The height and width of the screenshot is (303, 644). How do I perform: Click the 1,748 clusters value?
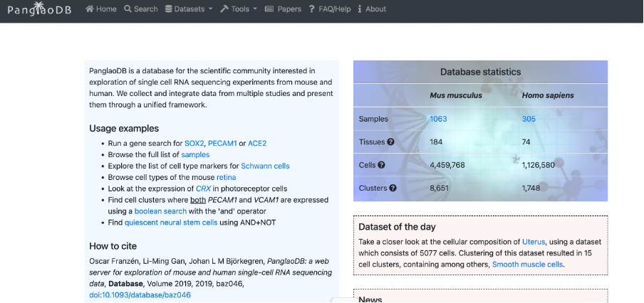(531, 188)
